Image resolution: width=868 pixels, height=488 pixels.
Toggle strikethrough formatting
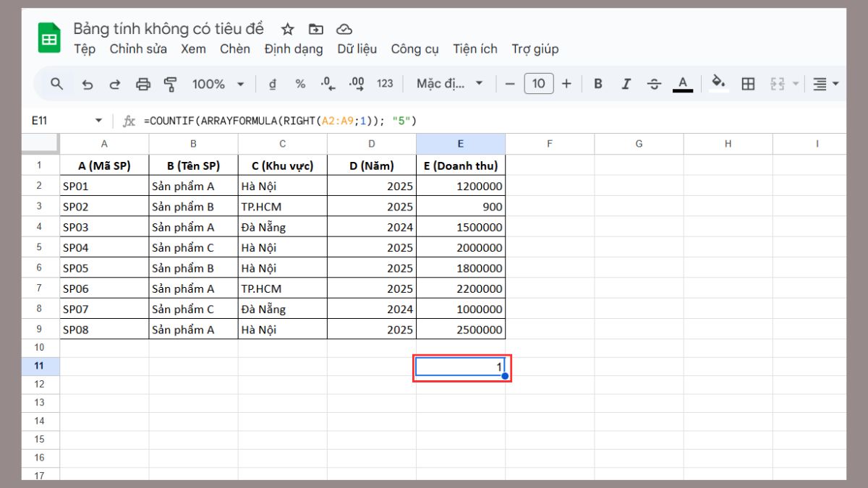(654, 84)
